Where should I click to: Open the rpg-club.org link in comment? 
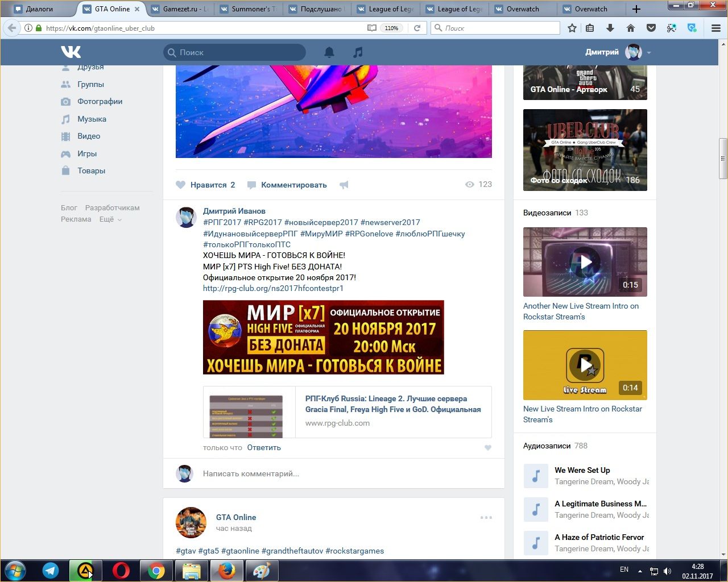[x=273, y=289]
